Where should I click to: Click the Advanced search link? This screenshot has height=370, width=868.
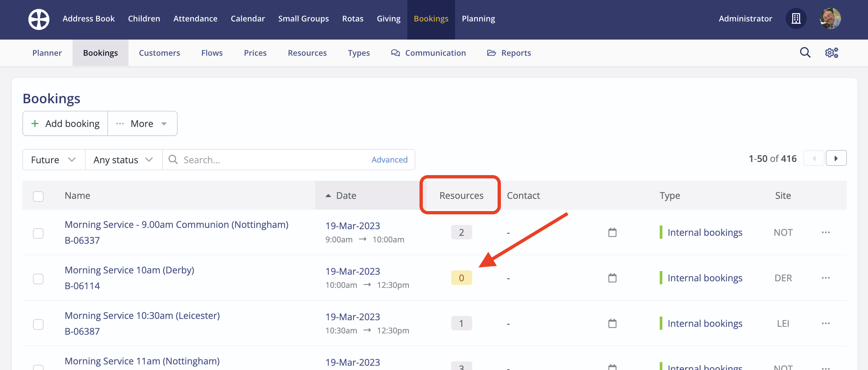(x=389, y=160)
